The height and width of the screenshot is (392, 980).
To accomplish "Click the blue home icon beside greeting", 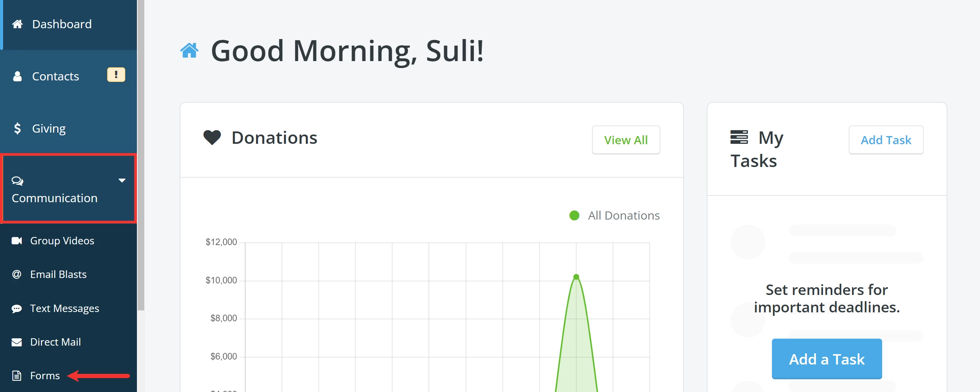I will tap(190, 50).
